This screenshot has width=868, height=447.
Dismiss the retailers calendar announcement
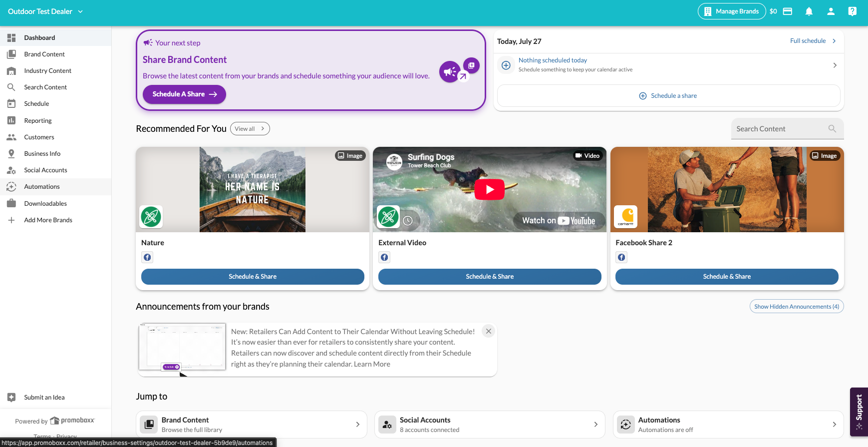489,331
